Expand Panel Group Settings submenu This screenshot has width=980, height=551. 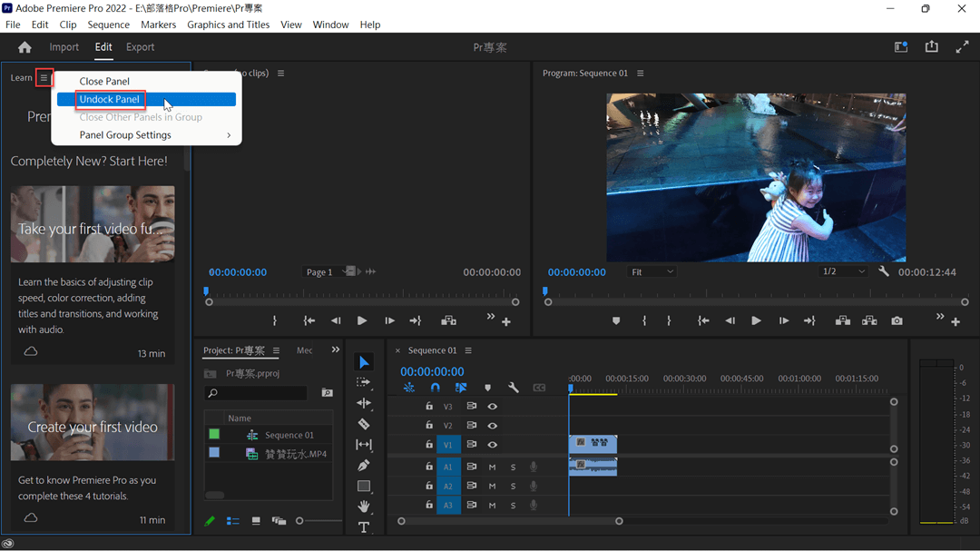click(146, 135)
